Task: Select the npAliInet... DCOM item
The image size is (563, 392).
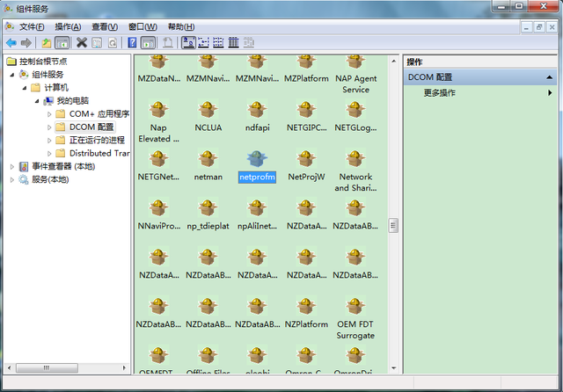Action: 257,216
